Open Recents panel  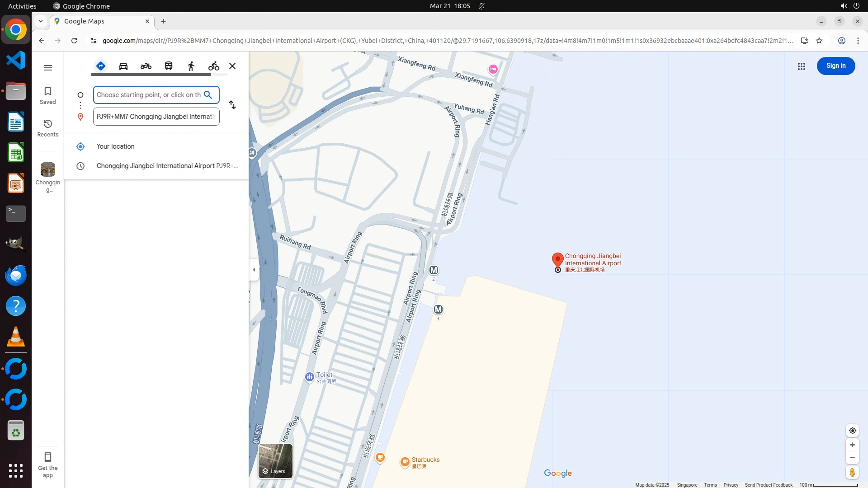pyautogui.click(x=48, y=128)
